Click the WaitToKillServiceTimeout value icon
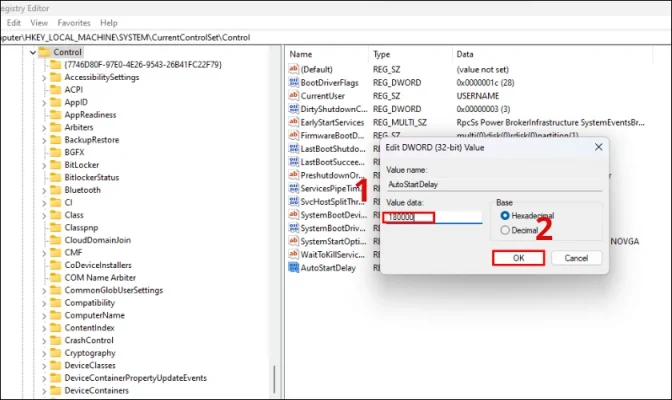Viewport: 672px width, 400px height. coord(294,255)
